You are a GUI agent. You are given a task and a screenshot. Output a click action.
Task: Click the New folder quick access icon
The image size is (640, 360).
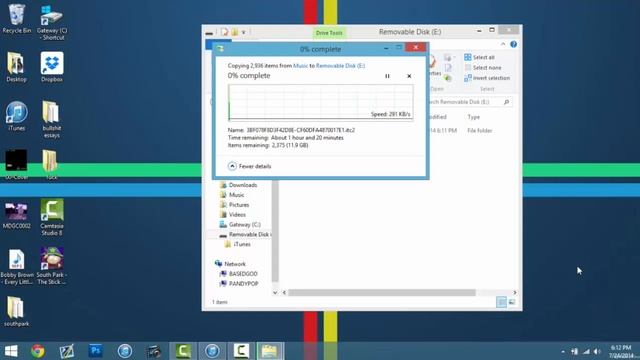235,32
